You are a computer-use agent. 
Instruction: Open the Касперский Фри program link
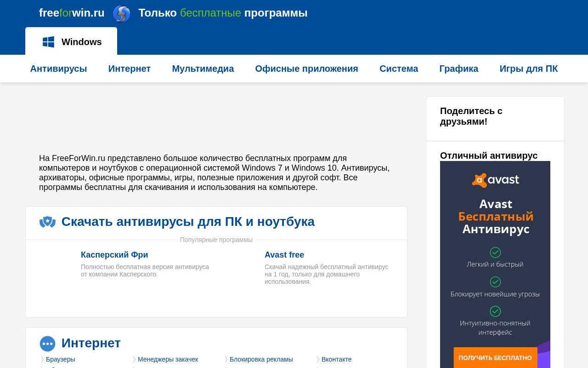(114, 255)
